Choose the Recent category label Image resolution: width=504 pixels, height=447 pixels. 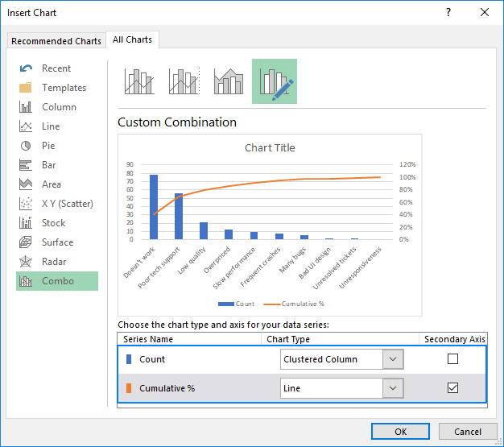[x=56, y=68]
